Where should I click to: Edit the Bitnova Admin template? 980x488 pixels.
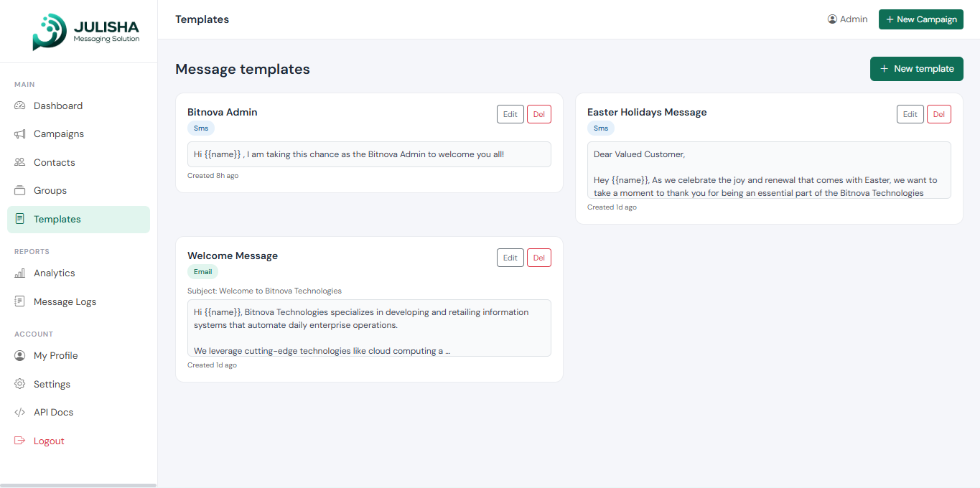pos(510,114)
